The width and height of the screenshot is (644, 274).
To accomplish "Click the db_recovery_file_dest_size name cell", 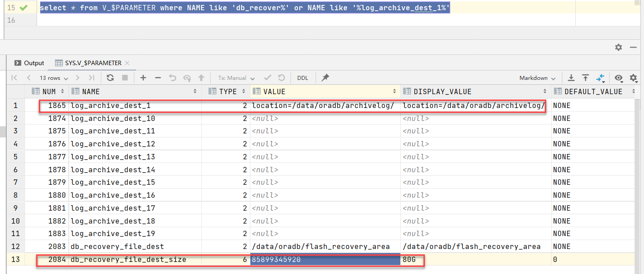I will pos(135,259).
